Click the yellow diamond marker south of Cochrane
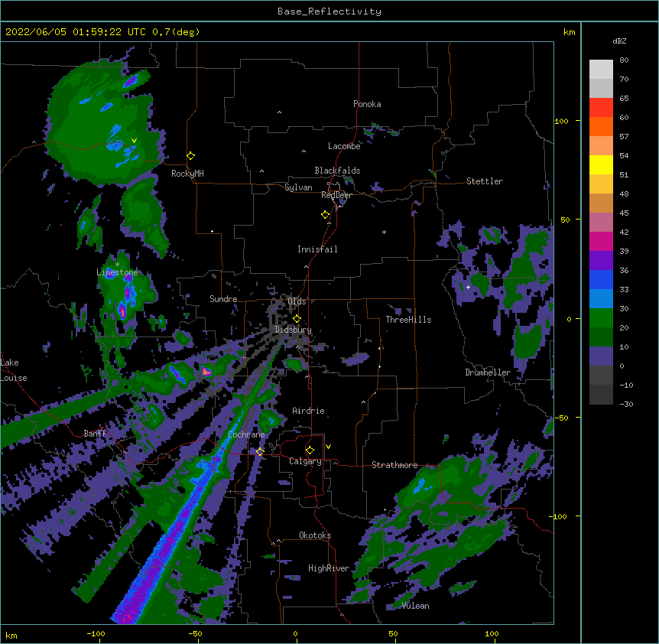 260,451
